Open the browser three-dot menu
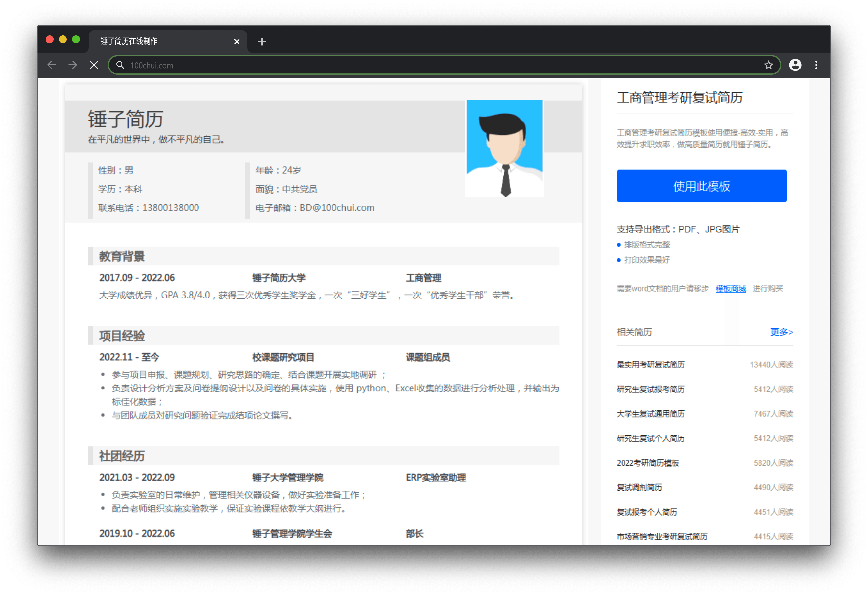The image size is (868, 595). pos(816,65)
